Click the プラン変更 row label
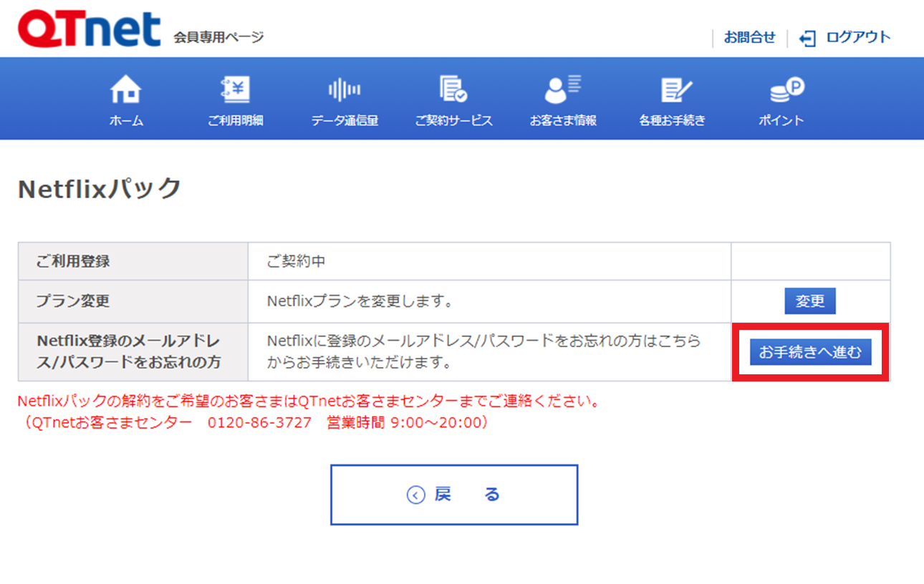Screen dimensions: 924x584 pyautogui.click(x=73, y=301)
